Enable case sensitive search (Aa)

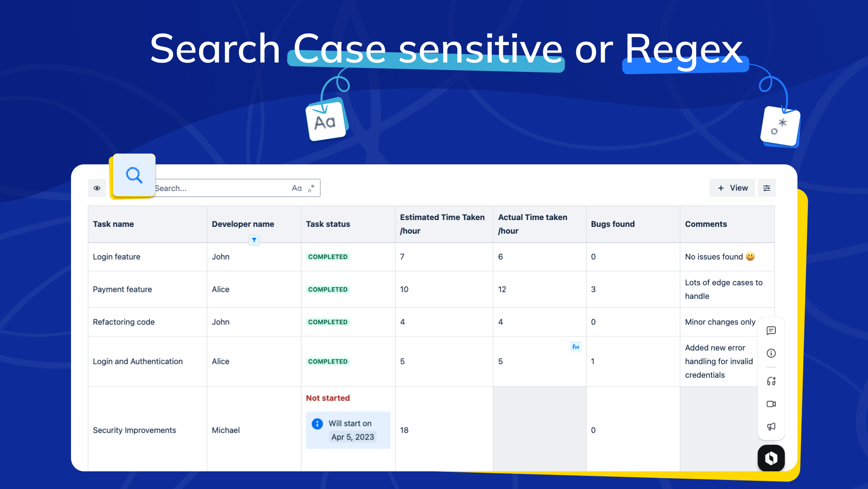point(297,188)
